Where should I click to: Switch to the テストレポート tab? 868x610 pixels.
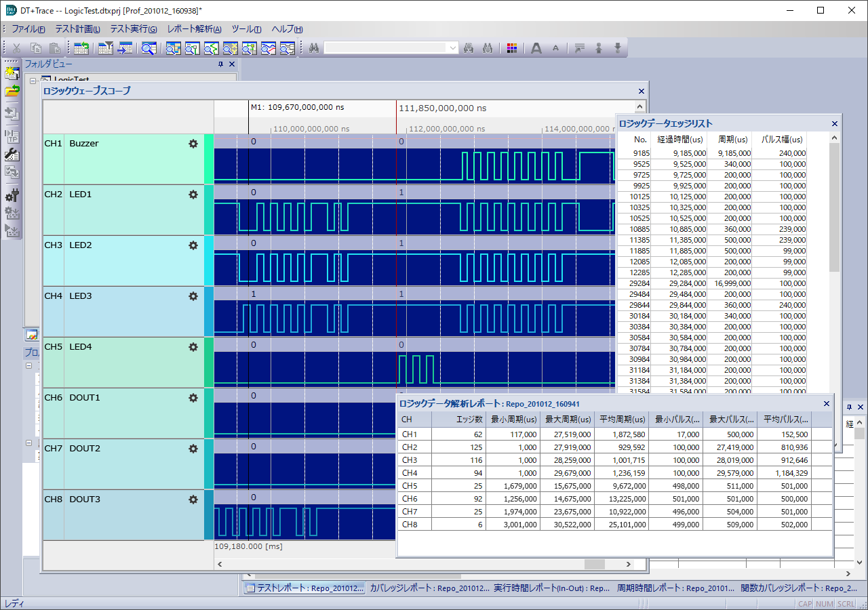tap(304, 588)
